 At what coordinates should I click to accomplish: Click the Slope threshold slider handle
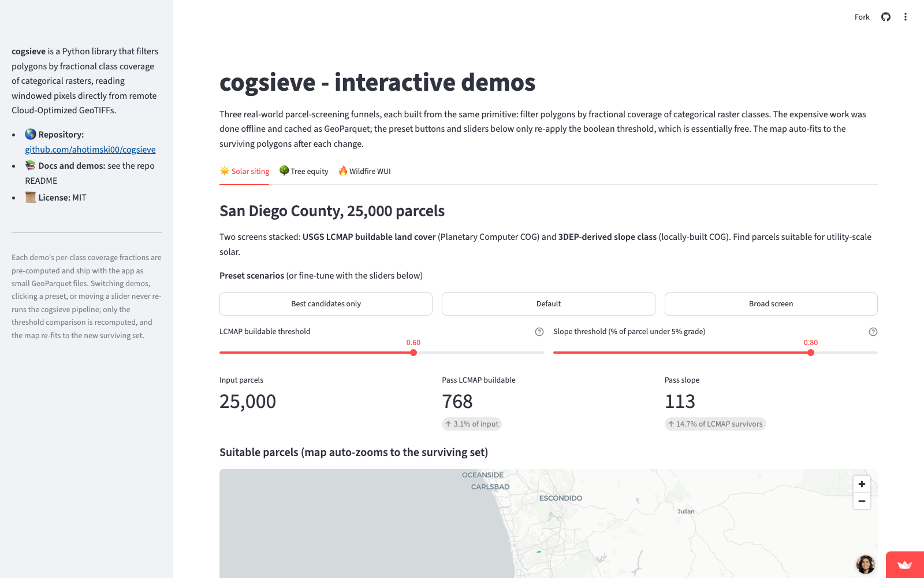[x=811, y=353]
